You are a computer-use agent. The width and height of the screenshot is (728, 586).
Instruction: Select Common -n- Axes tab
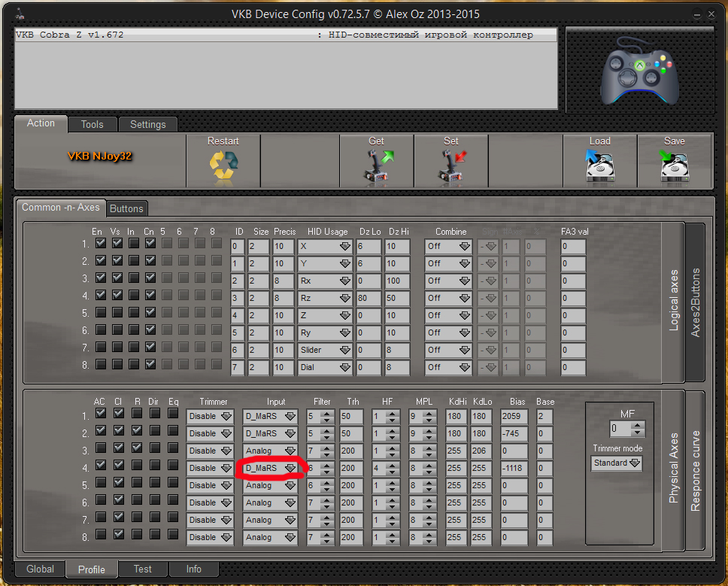pos(61,208)
